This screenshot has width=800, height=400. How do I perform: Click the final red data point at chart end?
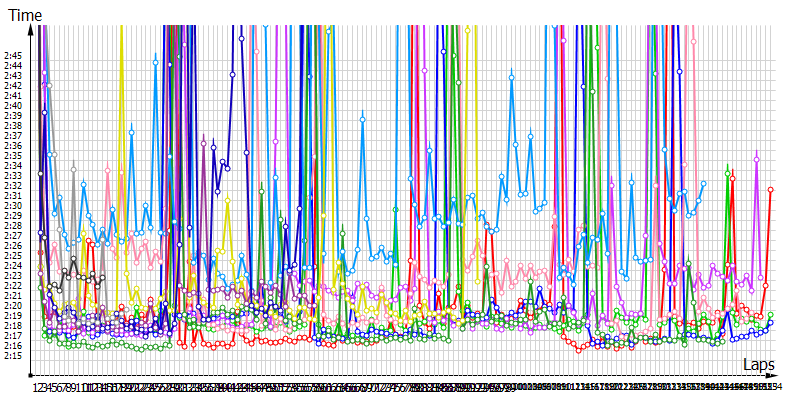pos(770,189)
